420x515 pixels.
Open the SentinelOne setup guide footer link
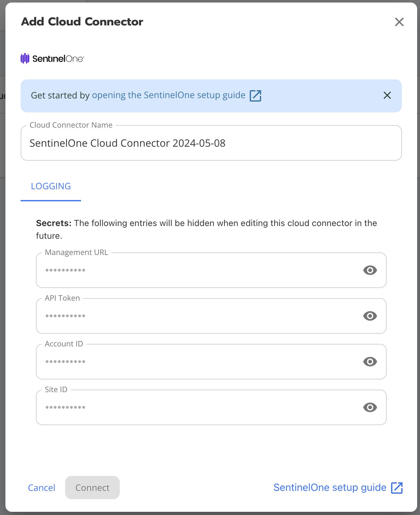(x=330, y=487)
